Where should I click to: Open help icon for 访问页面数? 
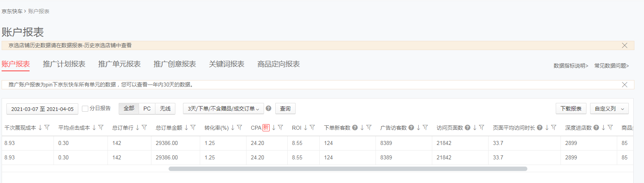[x=467, y=128]
